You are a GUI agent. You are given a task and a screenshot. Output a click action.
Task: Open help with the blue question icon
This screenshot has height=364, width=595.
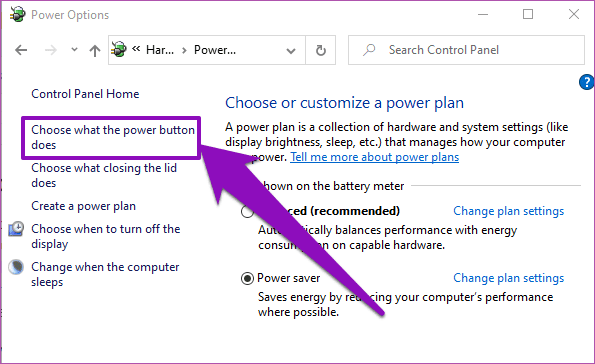click(587, 82)
